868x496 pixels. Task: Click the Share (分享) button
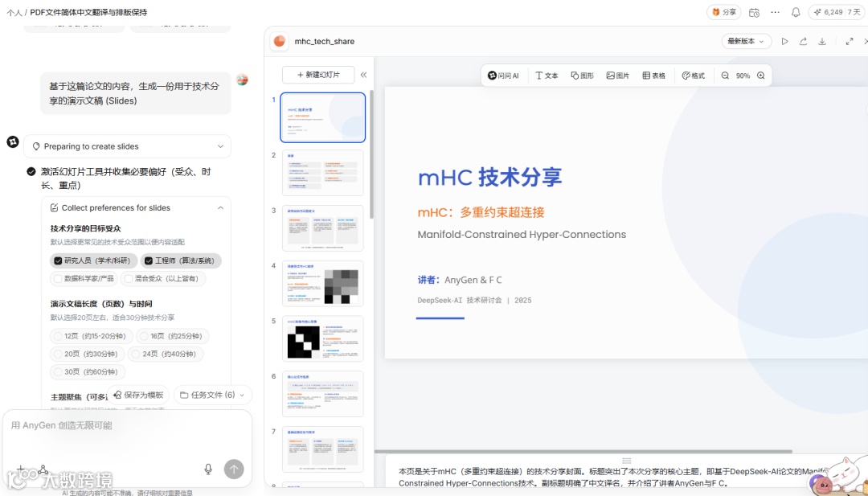(x=723, y=12)
